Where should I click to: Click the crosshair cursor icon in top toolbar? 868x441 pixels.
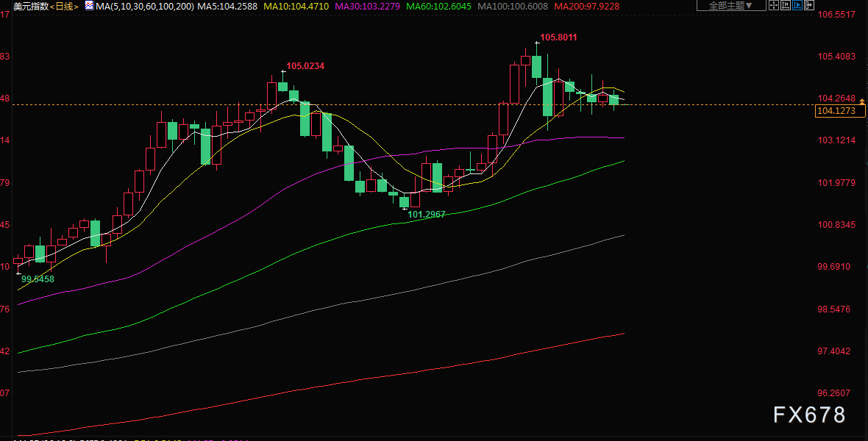tap(774, 5)
